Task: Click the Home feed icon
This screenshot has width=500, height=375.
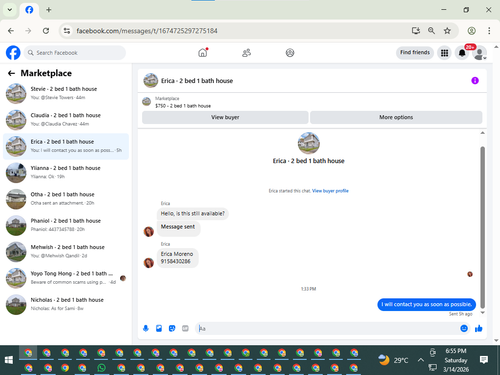Action: pos(203,53)
